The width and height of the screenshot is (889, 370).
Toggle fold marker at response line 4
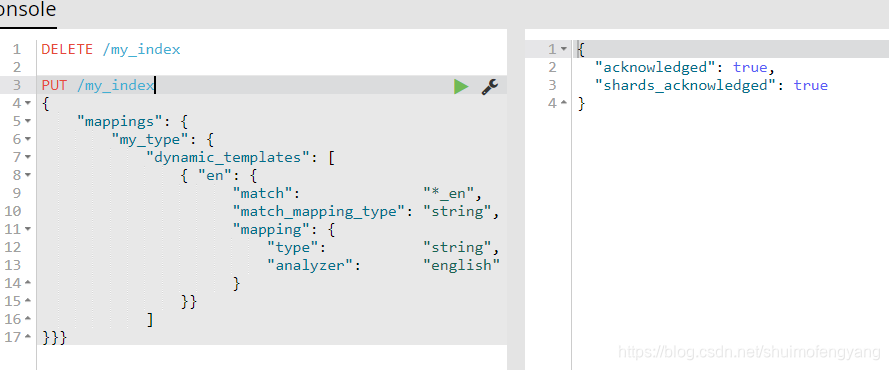(563, 103)
